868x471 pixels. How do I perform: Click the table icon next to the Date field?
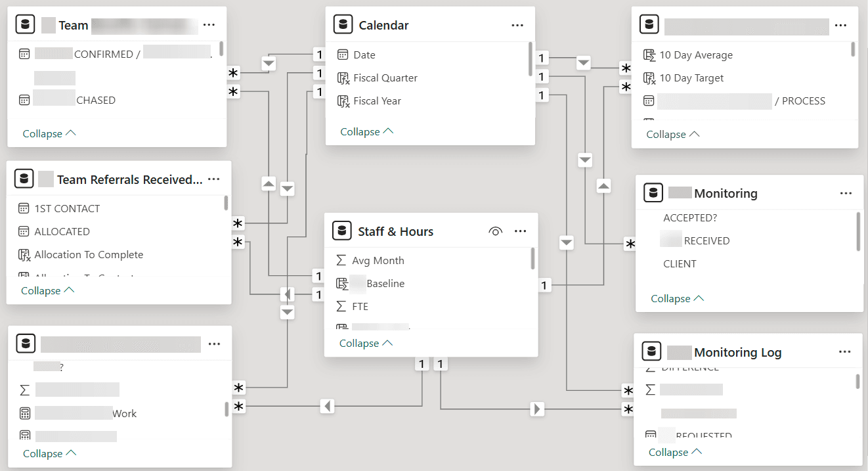click(342, 55)
